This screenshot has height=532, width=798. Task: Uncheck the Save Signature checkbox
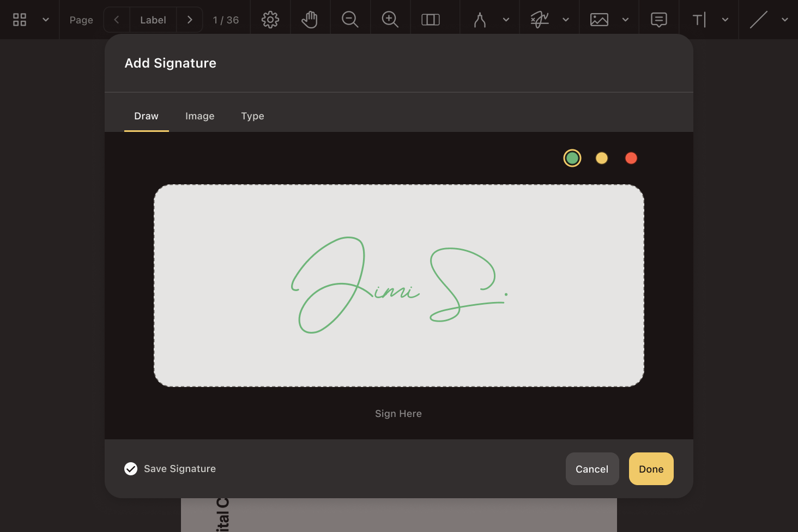(131, 468)
